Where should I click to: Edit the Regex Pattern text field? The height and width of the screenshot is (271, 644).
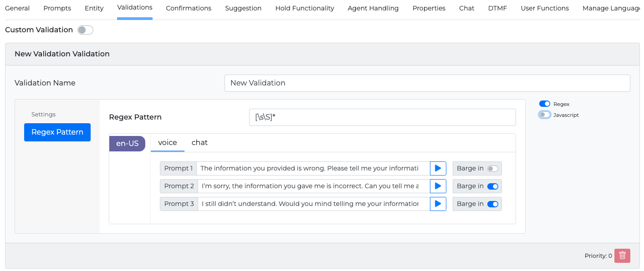[382, 117]
